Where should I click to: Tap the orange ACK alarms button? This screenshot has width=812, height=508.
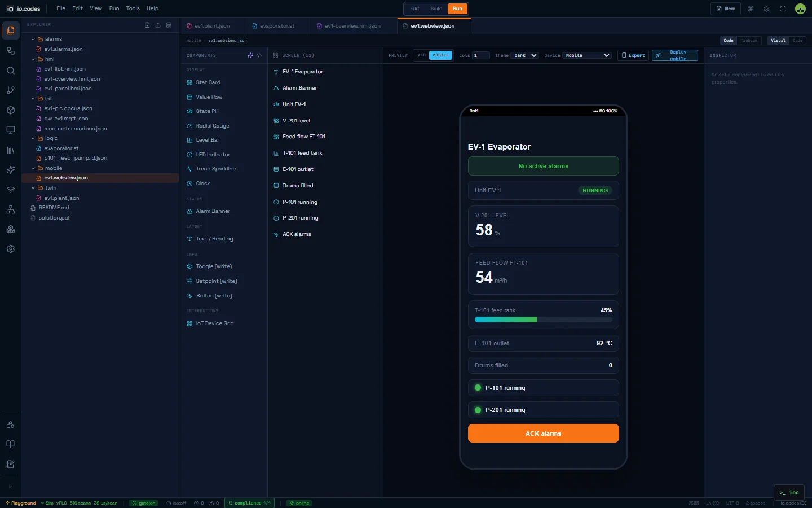coord(544,433)
